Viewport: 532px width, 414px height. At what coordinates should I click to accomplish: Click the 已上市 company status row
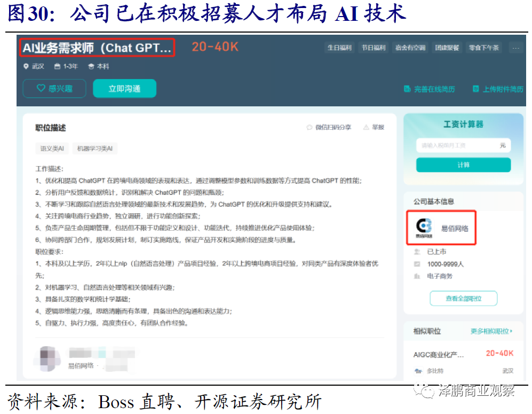[x=430, y=252]
